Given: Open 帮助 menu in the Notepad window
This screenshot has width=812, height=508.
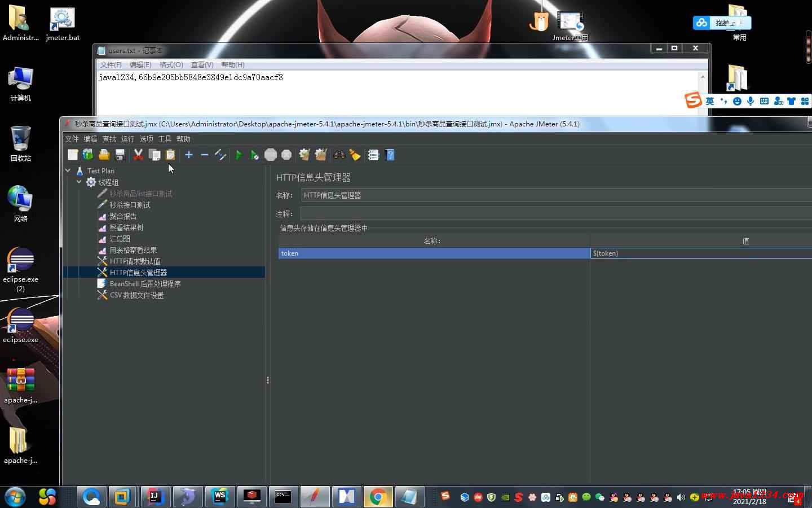Looking at the screenshot, I should 233,65.
